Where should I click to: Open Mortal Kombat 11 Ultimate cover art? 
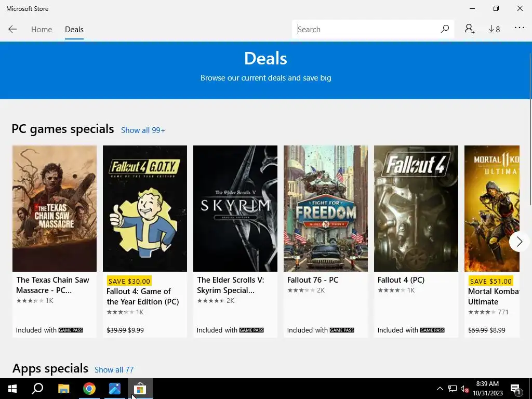(x=492, y=208)
